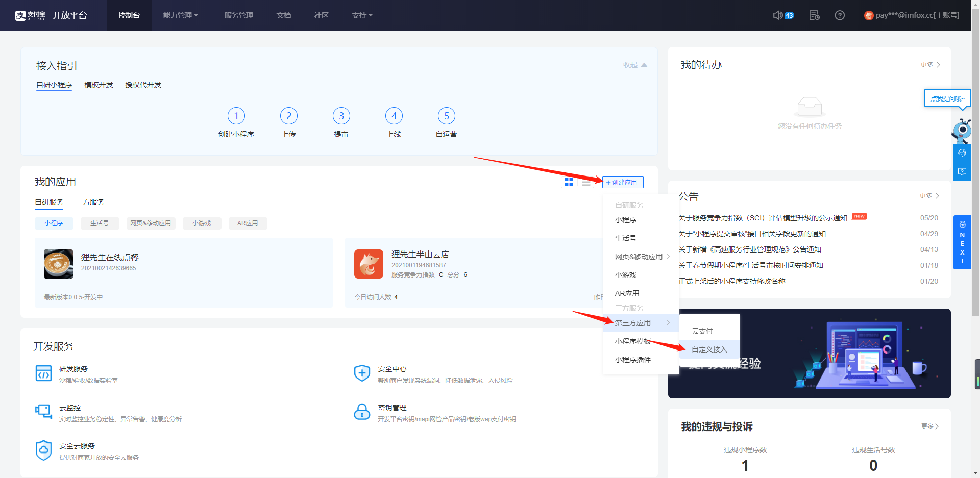Choose 小游戏 in the create app menu
Image resolution: width=980 pixels, height=478 pixels.
641,275
